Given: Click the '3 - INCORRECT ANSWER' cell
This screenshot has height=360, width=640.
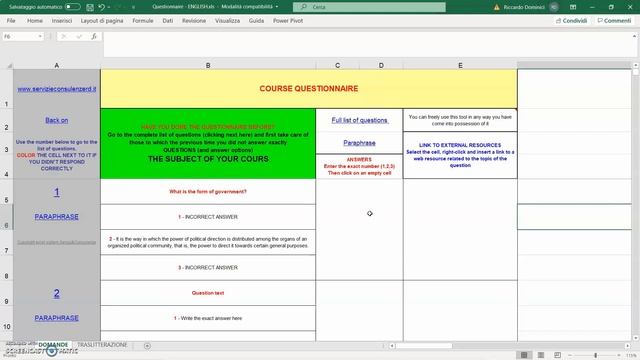Looking at the screenshot, I should pos(208,267).
